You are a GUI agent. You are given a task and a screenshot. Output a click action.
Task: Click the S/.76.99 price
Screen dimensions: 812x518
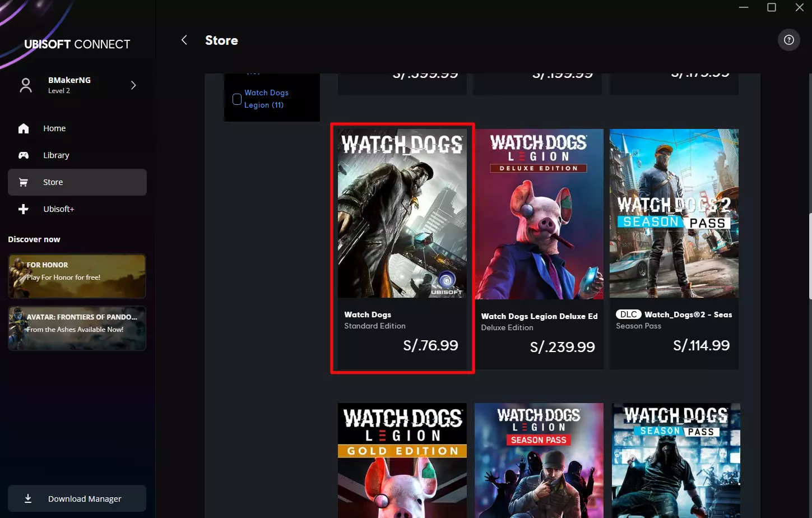(x=430, y=345)
